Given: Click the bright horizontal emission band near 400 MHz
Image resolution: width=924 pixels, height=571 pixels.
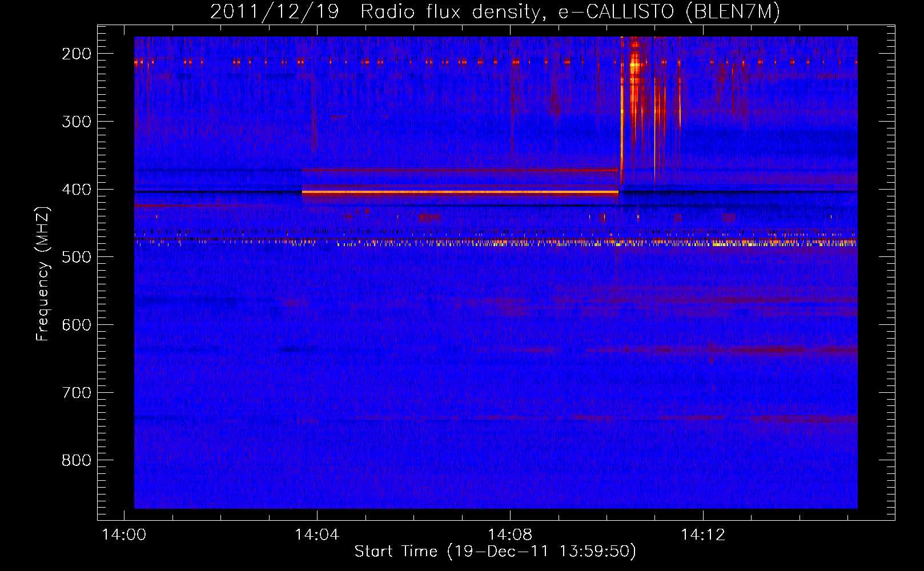Looking at the screenshot, I should coord(460,193).
